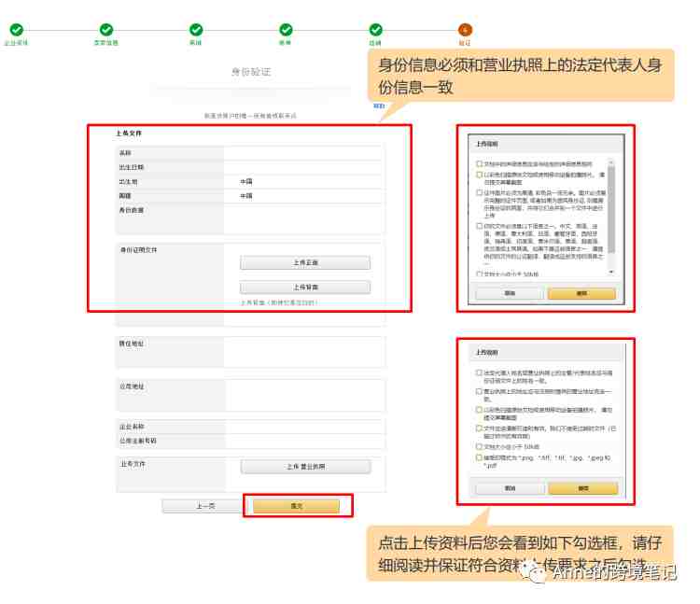Click the company registration number field

tap(305, 441)
